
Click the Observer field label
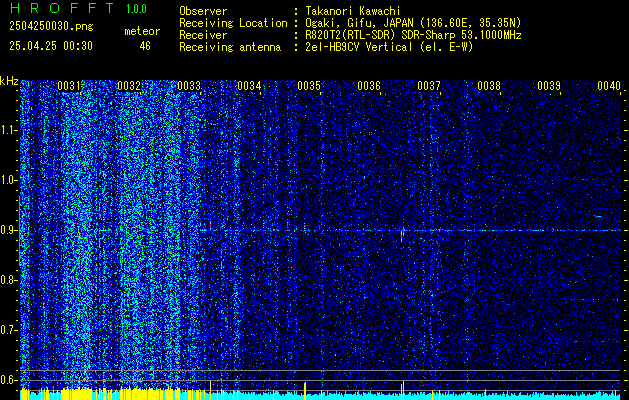point(203,11)
